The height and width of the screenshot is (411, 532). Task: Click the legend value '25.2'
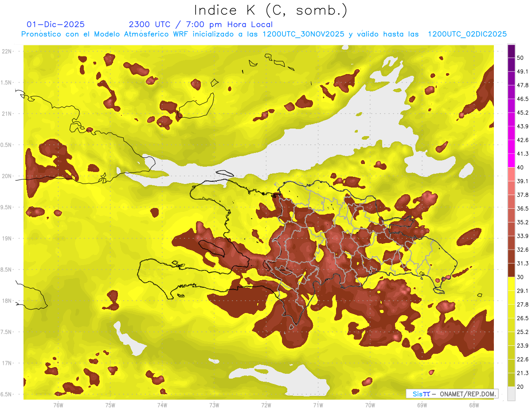(x=523, y=332)
